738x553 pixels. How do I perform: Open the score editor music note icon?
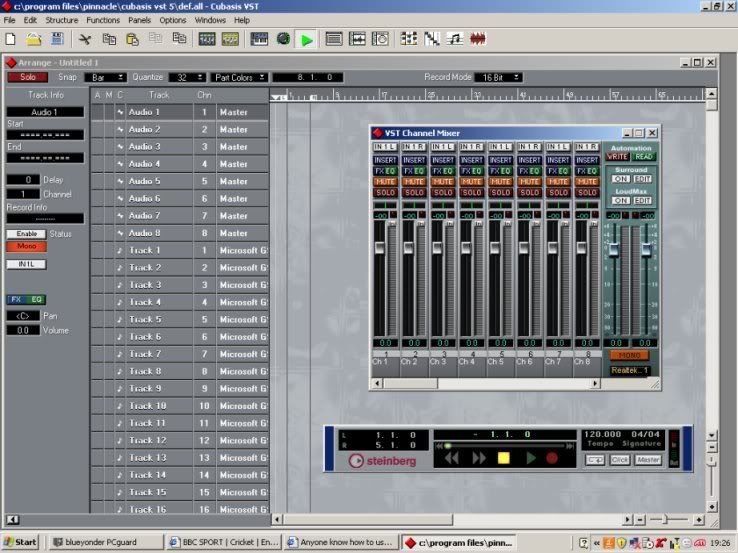(x=455, y=39)
